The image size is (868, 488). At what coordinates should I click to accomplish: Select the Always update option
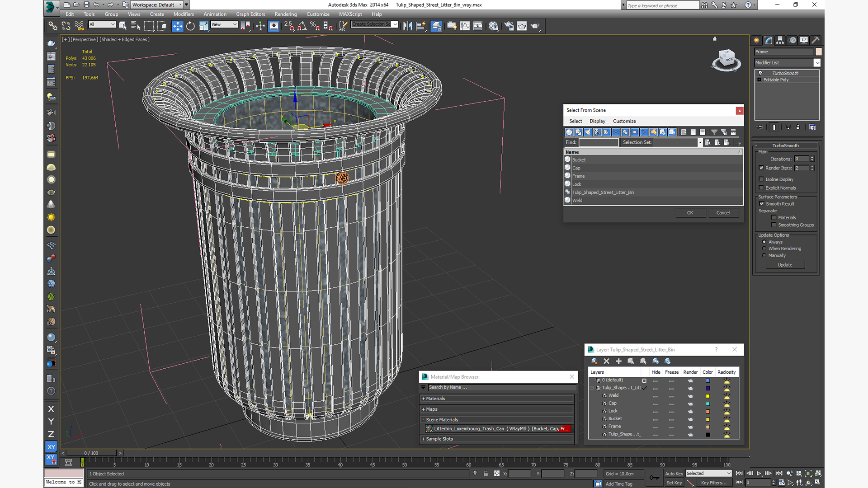point(764,242)
